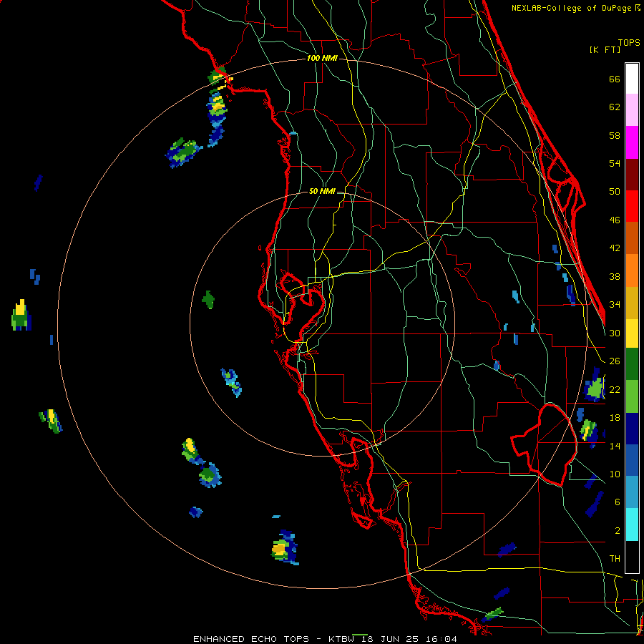The height and width of the screenshot is (644, 644).
Task: Click the [K FT] units label
Action: tap(605, 49)
